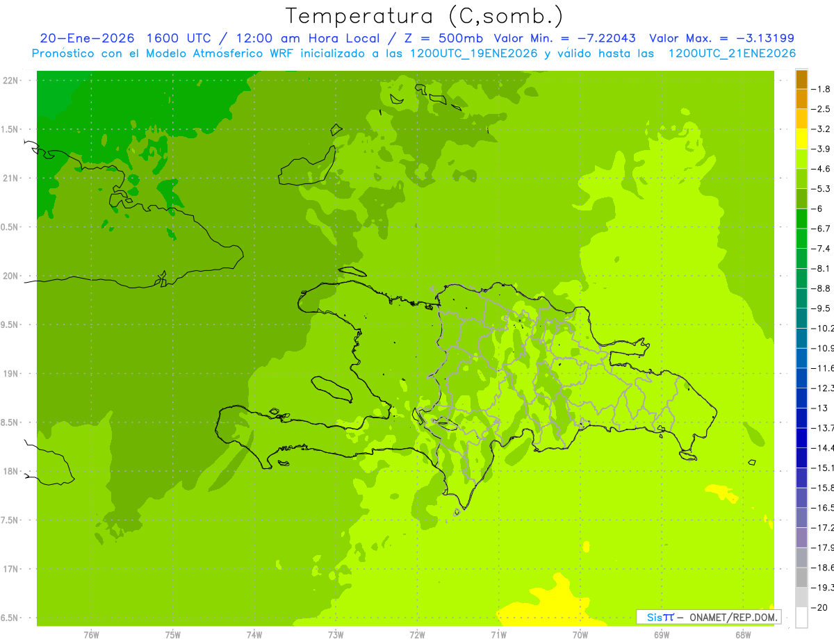
Task: Click the '75W' longitude label
Action: (x=172, y=634)
